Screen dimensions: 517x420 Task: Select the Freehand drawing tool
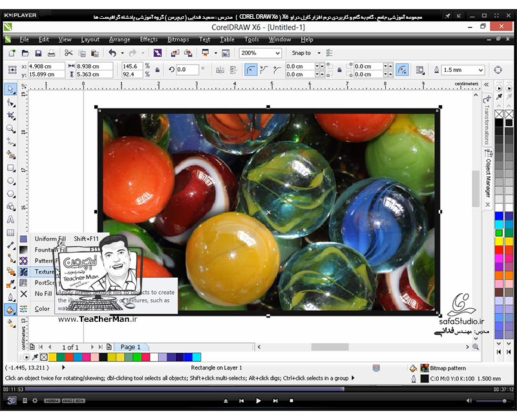pos(11,142)
